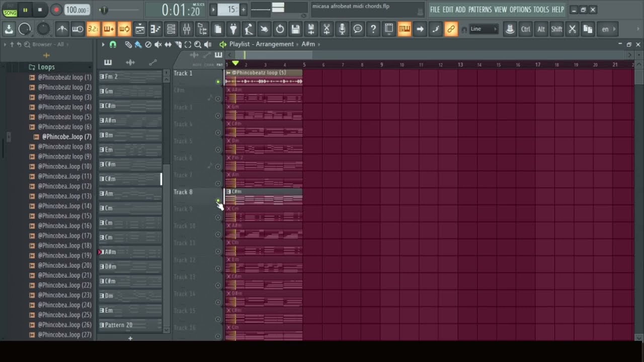Click the Shift modifier button

pos(556,29)
